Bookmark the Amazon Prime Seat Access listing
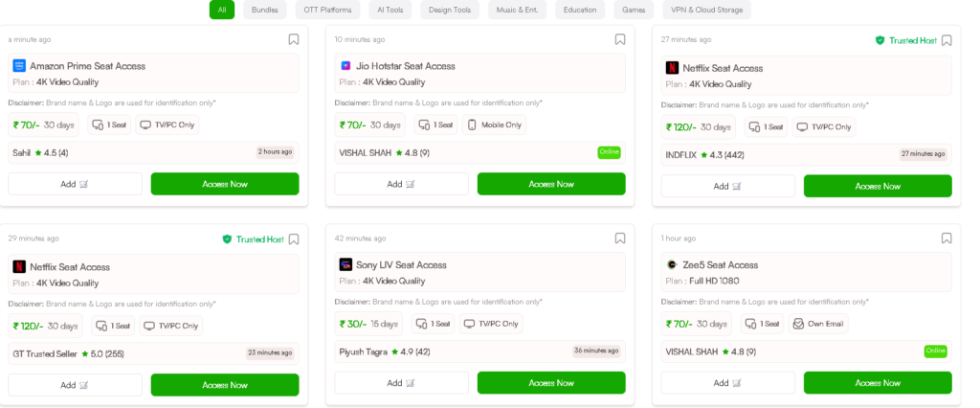 [294, 39]
